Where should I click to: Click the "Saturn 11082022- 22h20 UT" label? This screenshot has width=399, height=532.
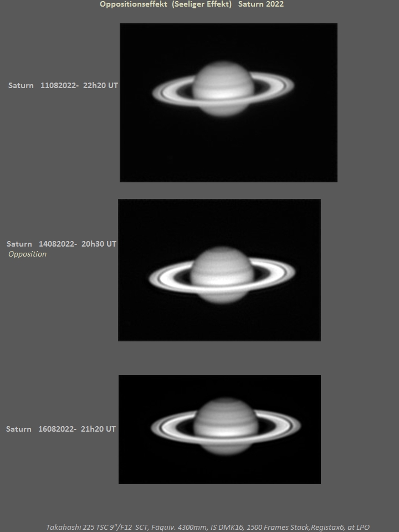(x=63, y=86)
